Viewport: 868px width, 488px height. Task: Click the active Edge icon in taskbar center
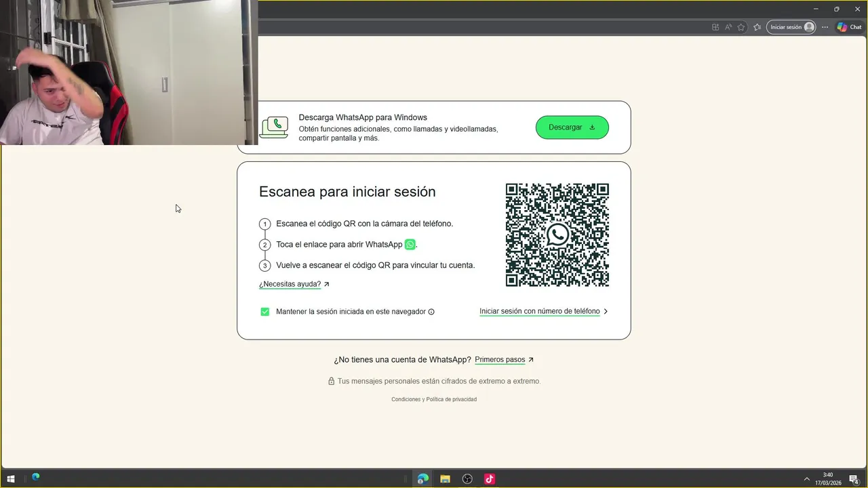tap(422, 479)
